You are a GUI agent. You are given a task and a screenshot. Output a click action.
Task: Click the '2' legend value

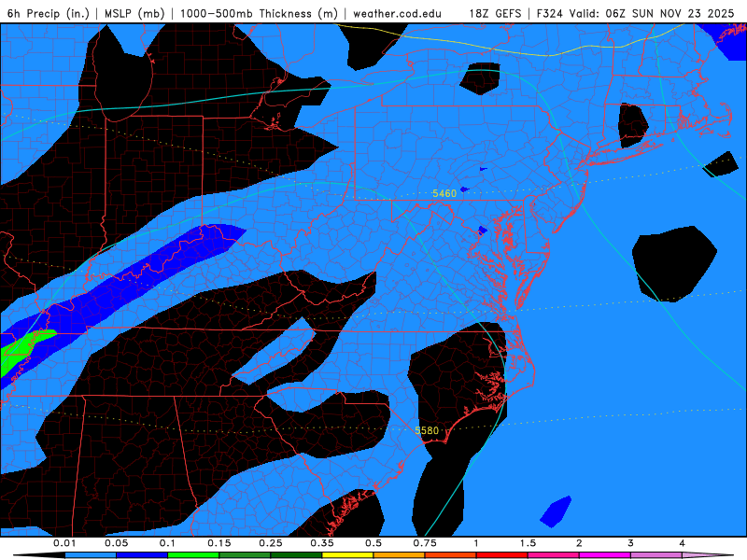point(579,543)
